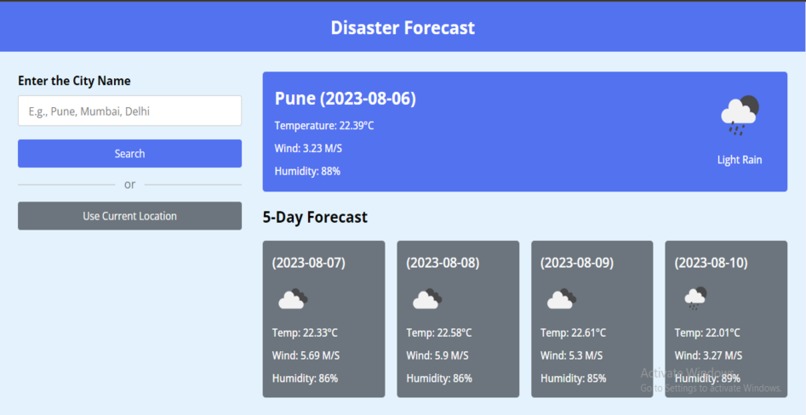Click the cloud icon in the 2023-08-08 card
Screen dimensions: 806x415
[427, 299]
